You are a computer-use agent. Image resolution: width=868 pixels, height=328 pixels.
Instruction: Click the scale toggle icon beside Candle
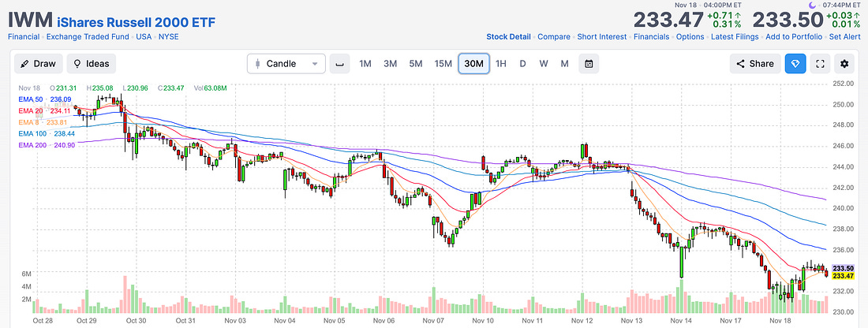coord(339,64)
